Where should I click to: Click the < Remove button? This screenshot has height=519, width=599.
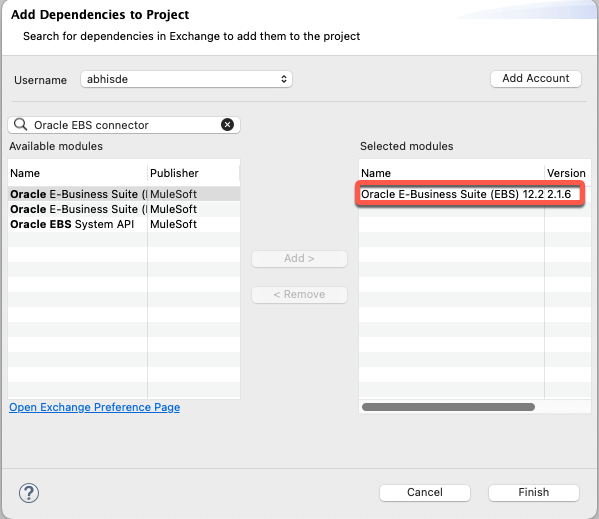[x=300, y=294]
